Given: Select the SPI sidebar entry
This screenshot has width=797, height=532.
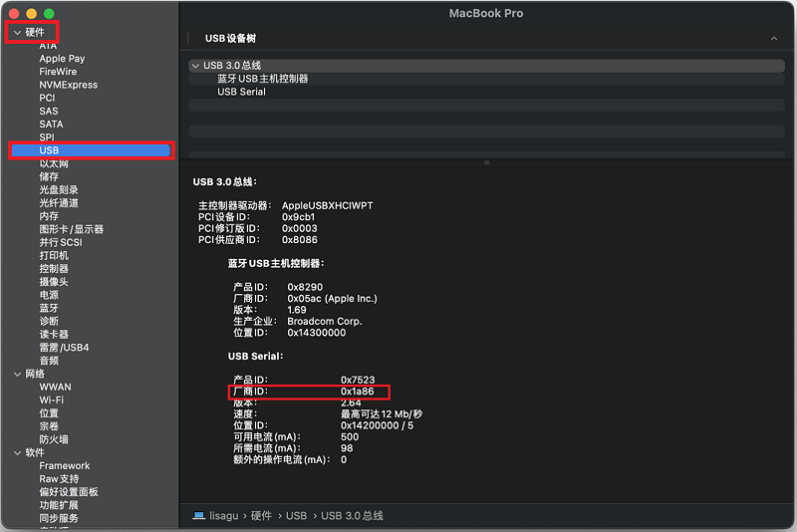Looking at the screenshot, I should 47,136.
